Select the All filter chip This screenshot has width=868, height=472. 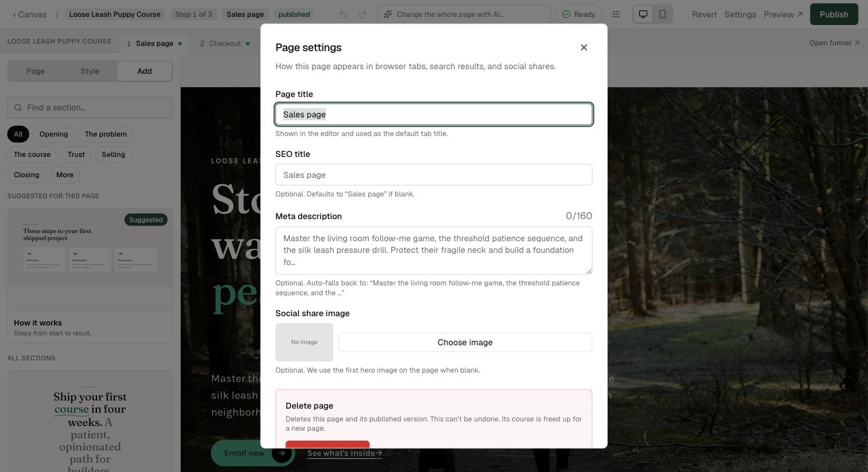pyautogui.click(x=18, y=134)
